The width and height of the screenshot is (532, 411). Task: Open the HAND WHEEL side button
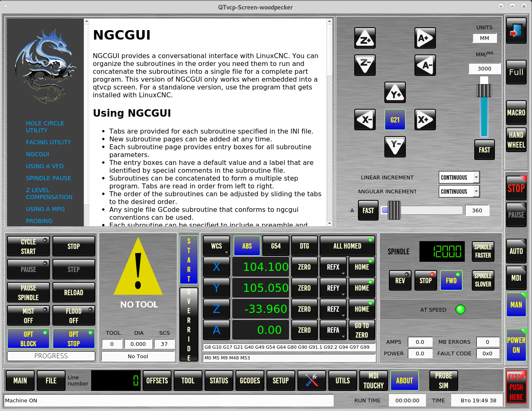pos(516,140)
